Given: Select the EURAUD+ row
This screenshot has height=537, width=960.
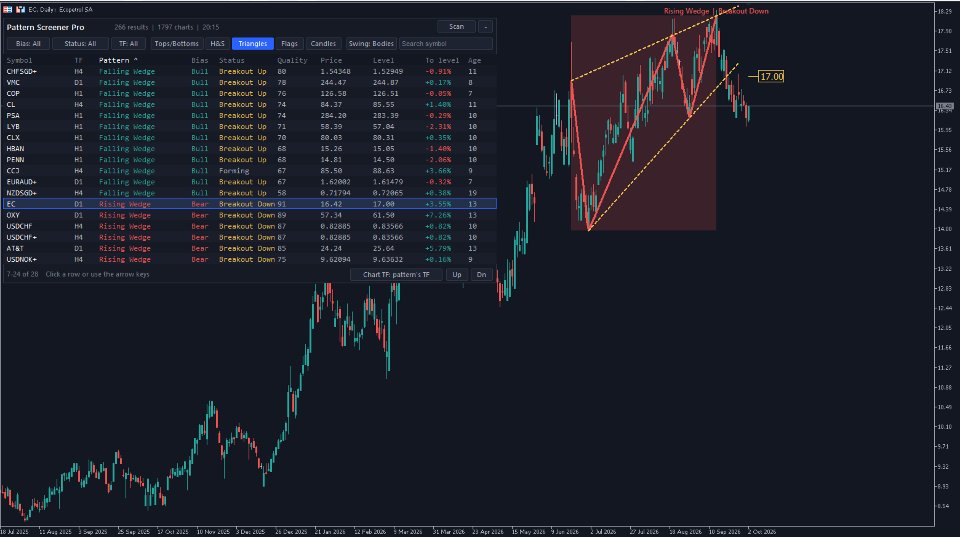Looking at the screenshot, I should (x=249, y=182).
